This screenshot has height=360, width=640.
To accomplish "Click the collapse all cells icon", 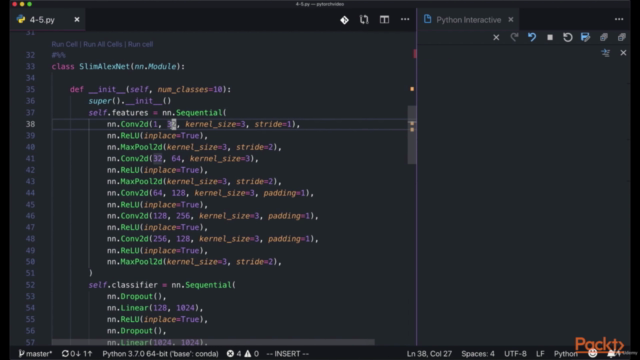I will [622, 38].
